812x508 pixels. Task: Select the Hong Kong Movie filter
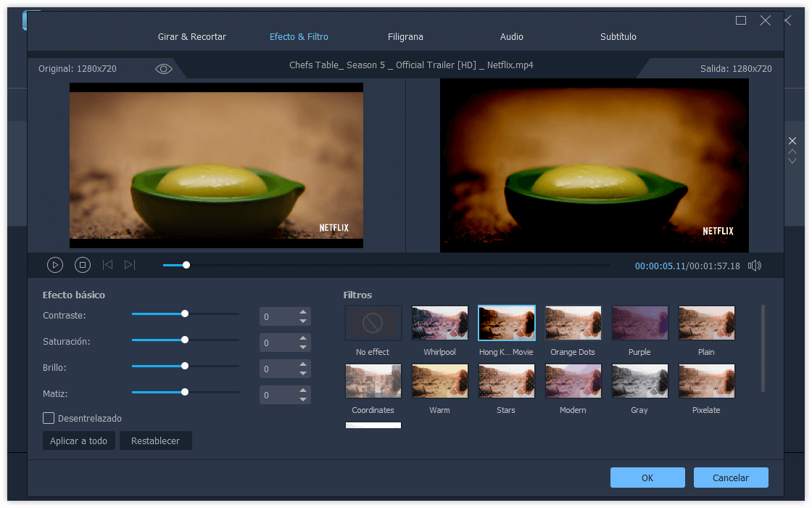click(x=507, y=323)
